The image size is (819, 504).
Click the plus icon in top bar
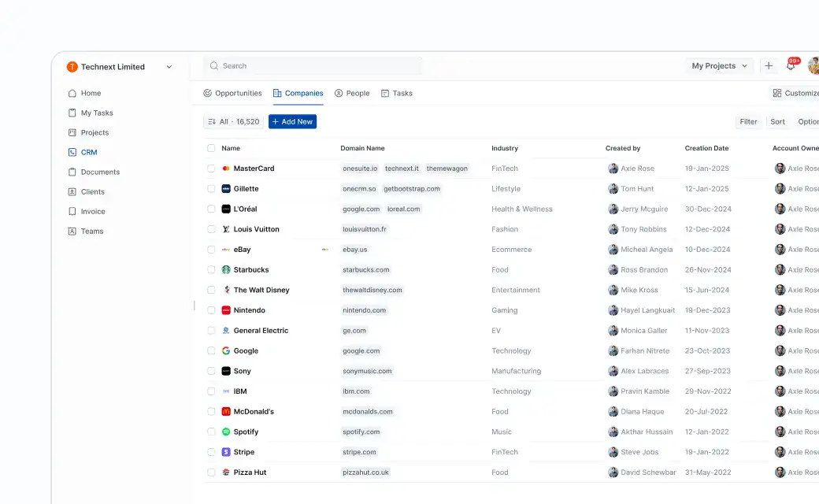pos(769,66)
